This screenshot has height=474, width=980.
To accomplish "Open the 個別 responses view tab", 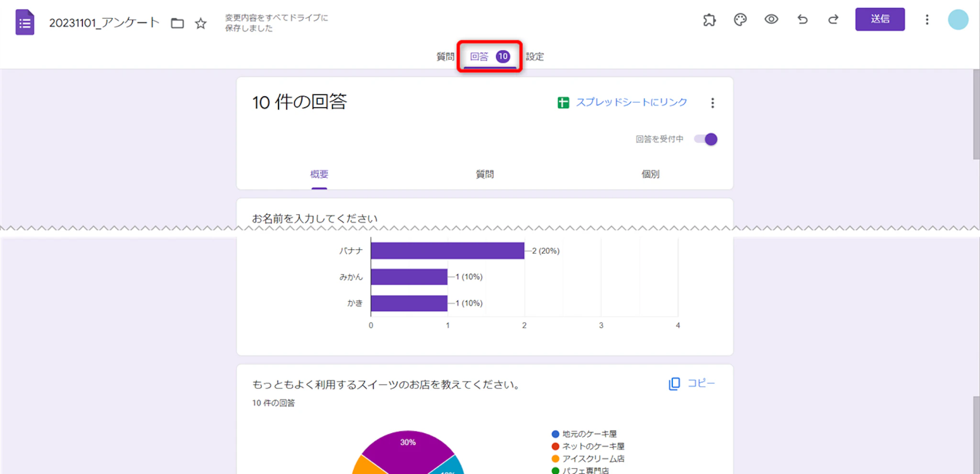I will click(x=650, y=174).
